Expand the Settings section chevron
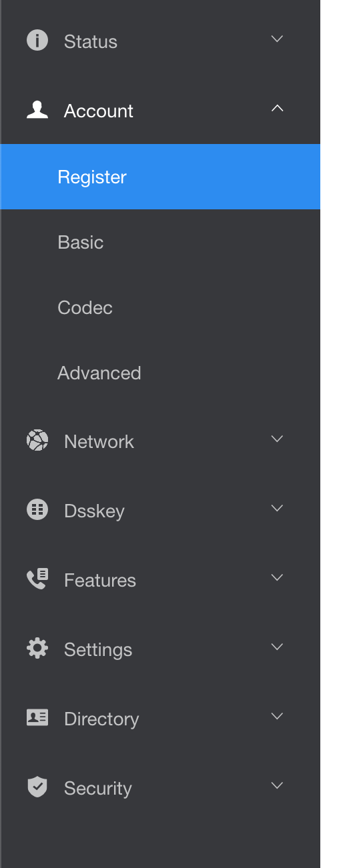The height and width of the screenshot is (868, 351). pos(278,647)
